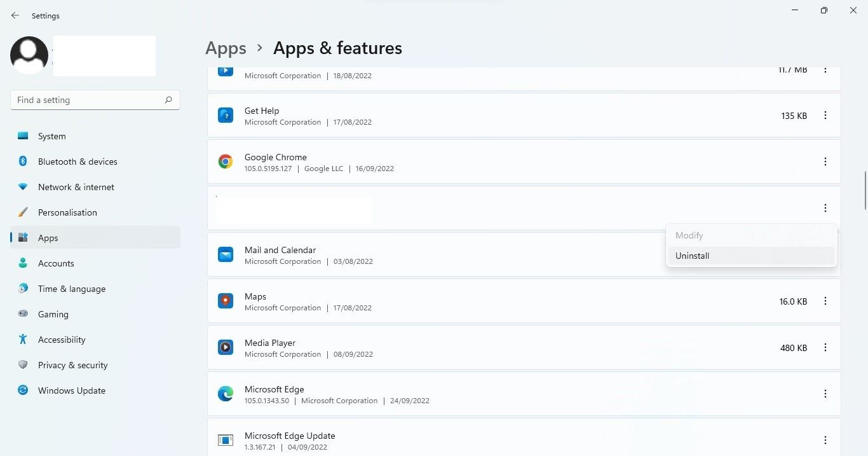This screenshot has width=868, height=456.
Task: Click the Media Player size 480 KB
Action: (x=794, y=348)
